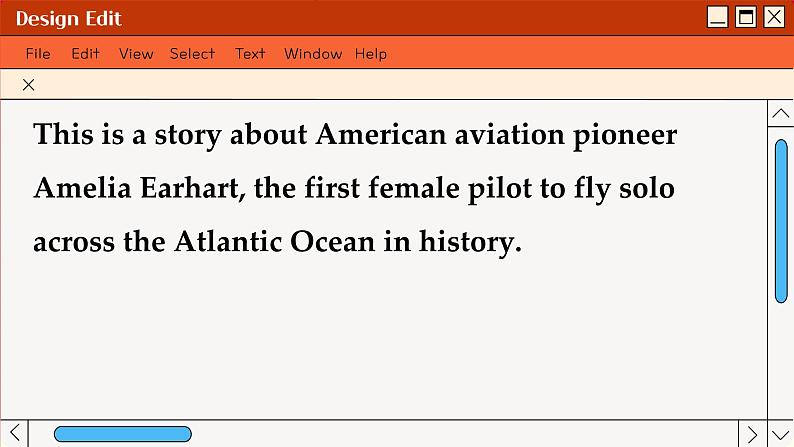794x447 pixels.
Task: Click the word "Amelia" in the document
Action: pos(83,188)
